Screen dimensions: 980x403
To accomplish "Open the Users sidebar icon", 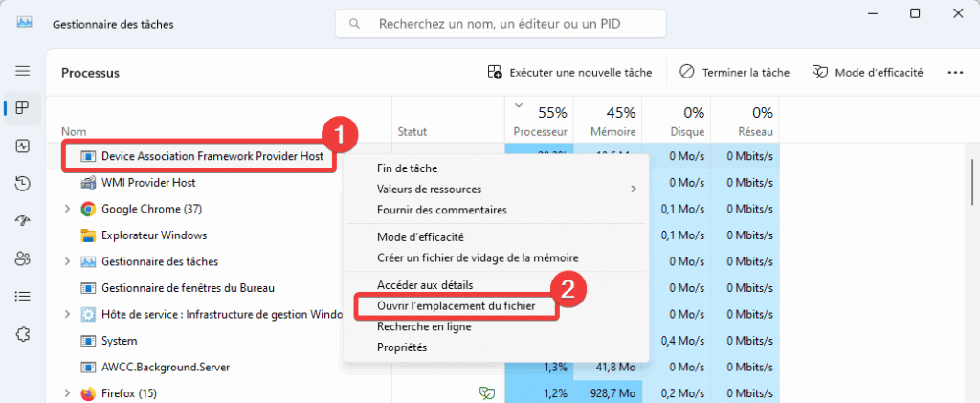I will point(23,258).
